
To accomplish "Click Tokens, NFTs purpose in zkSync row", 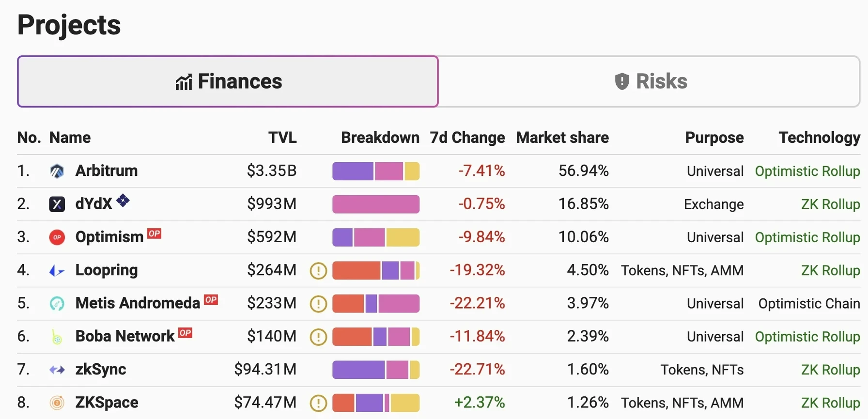I will pyautogui.click(x=702, y=370).
